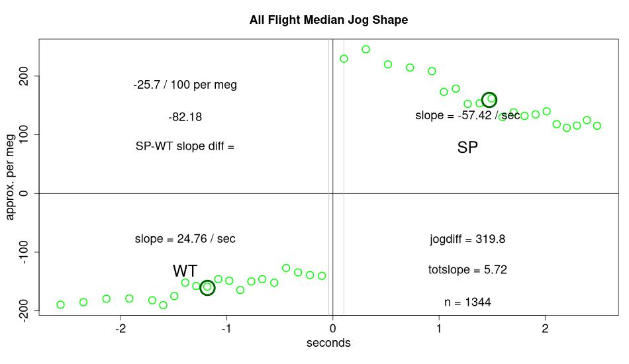Click the large 'SP' label
The image size is (629, 364).
pyautogui.click(x=467, y=148)
